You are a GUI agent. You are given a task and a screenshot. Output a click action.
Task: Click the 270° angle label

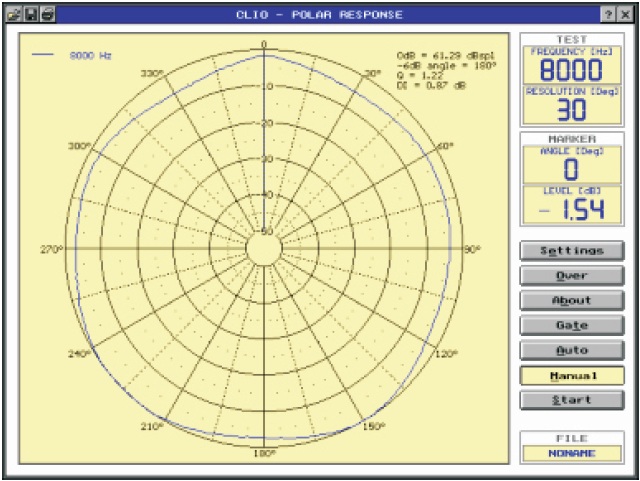tap(51, 249)
